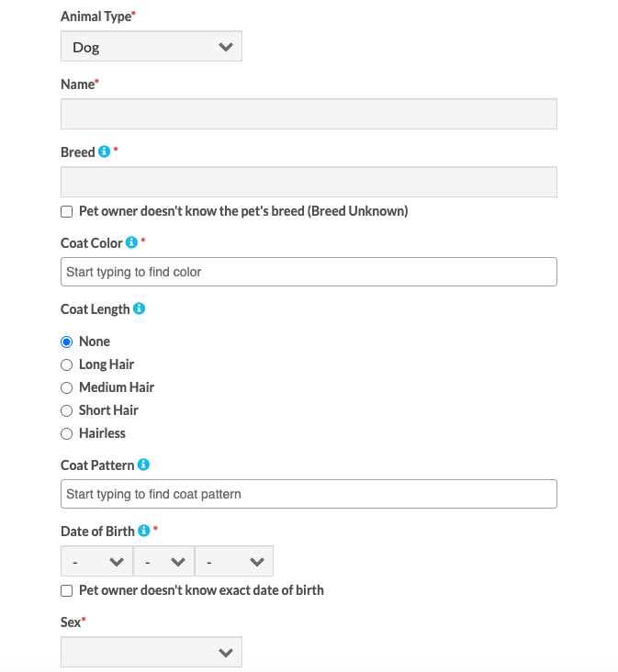
Task: Open the Animal Type dropdown showing Dog
Action: click(152, 46)
